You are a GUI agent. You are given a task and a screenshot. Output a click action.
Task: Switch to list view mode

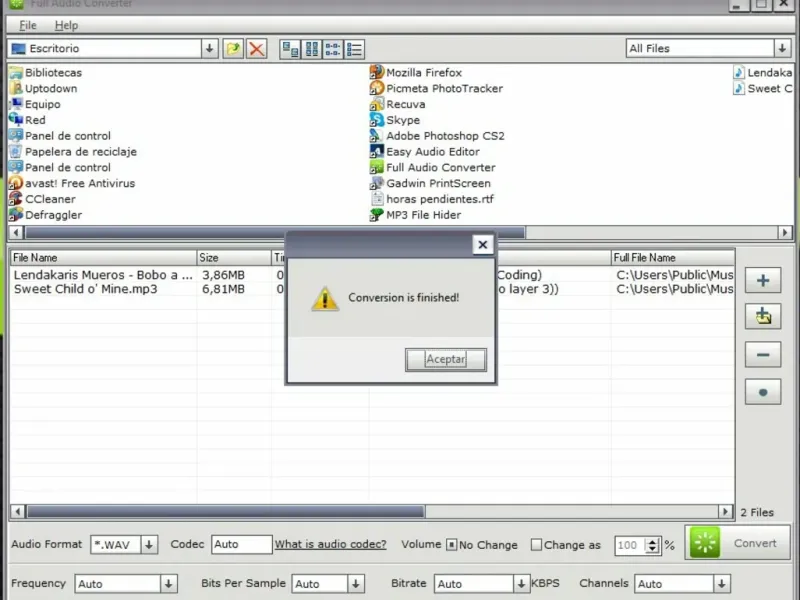(333, 49)
